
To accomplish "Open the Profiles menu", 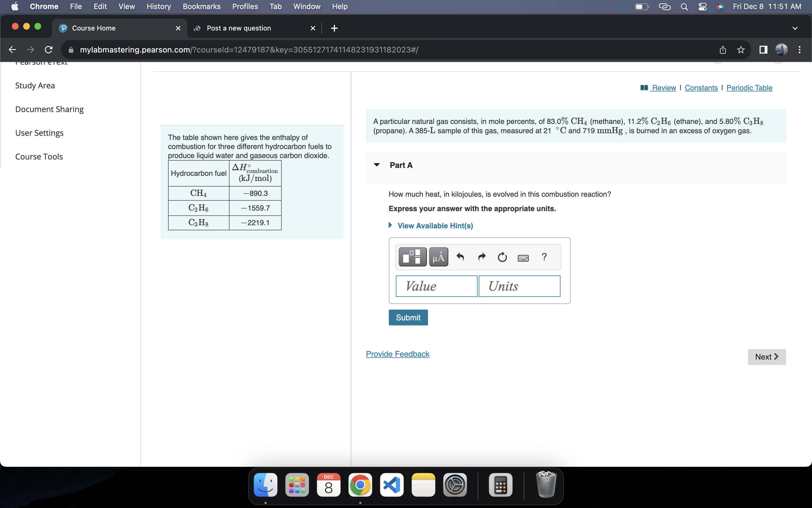I will tap(245, 6).
